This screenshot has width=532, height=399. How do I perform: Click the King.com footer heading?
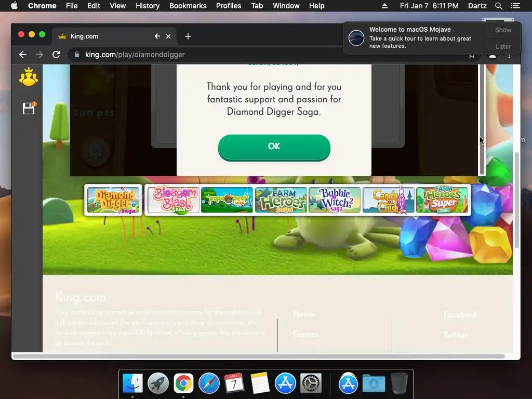81,298
